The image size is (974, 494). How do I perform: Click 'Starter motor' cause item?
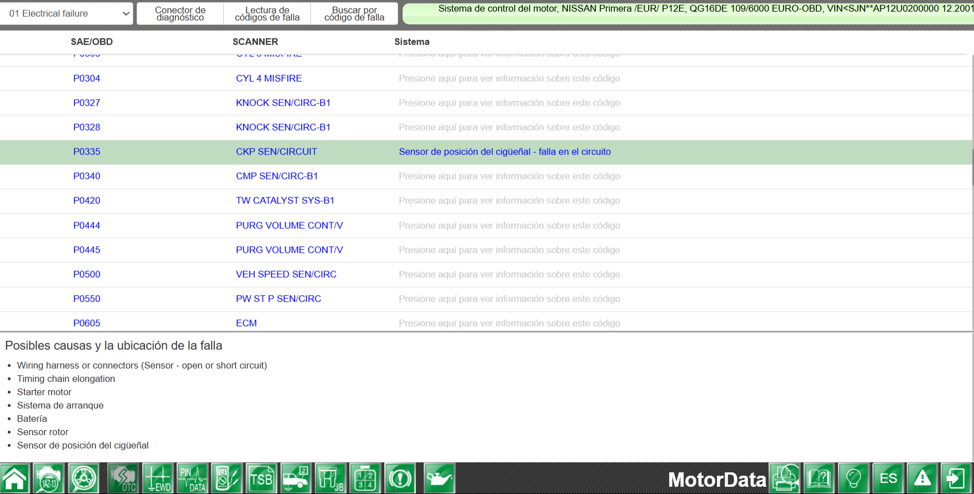coord(44,392)
